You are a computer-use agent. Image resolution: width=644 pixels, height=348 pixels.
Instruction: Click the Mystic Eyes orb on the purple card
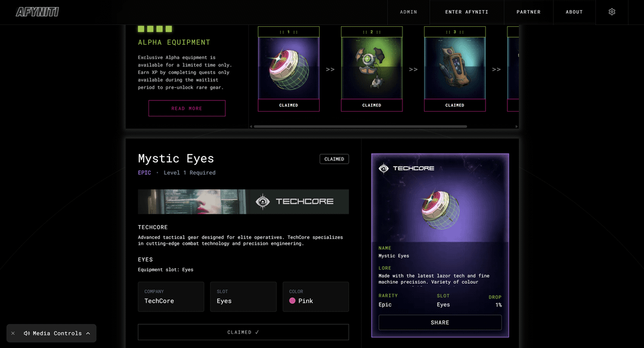pyautogui.click(x=439, y=210)
